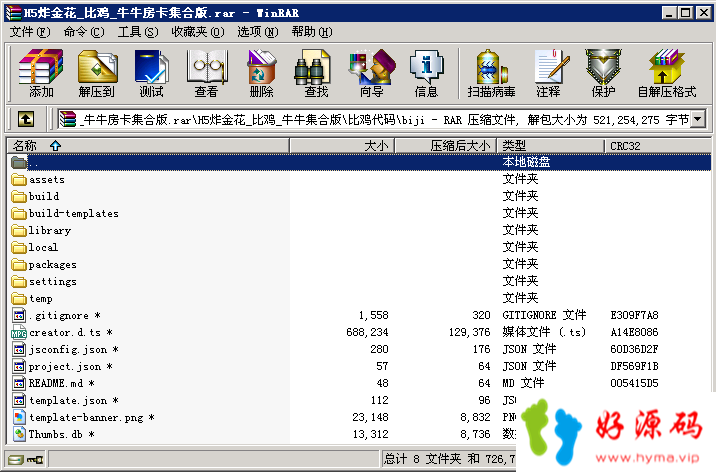This screenshot has height=472, width=716.
Task: Sort by the Type (类型) column header
Action: point(551,146)
